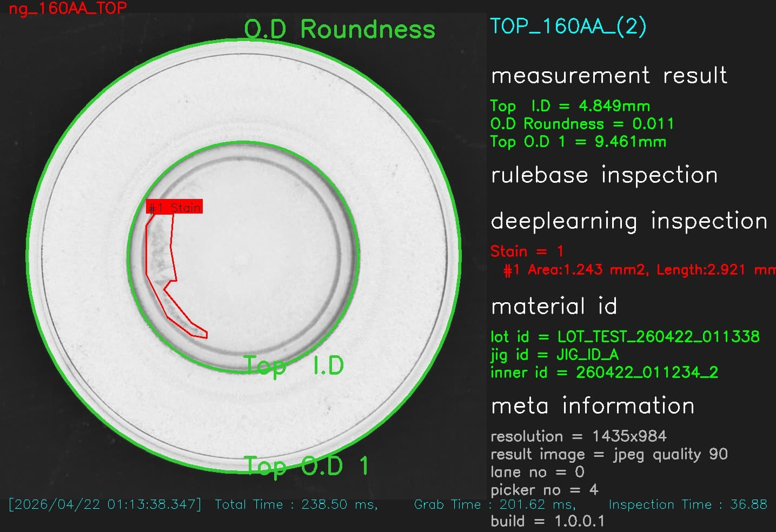This screenshot has width=776, height=532.
Task: Select the ng_160AA_TOP title text
Action: (x=68, y=8)
